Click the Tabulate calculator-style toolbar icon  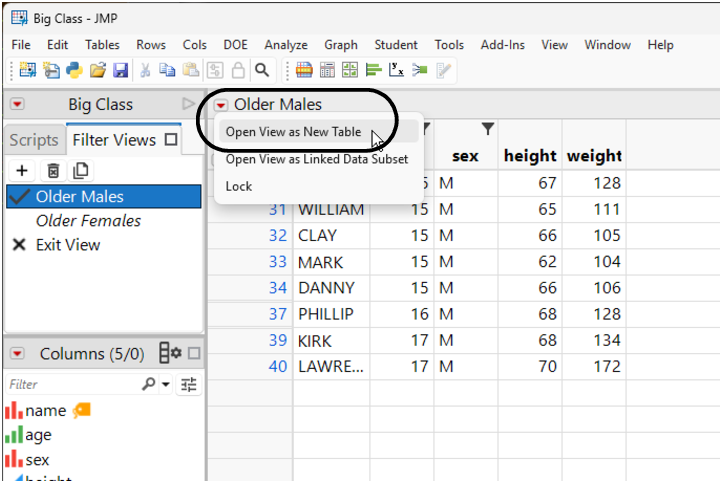(x=327, y=70)
